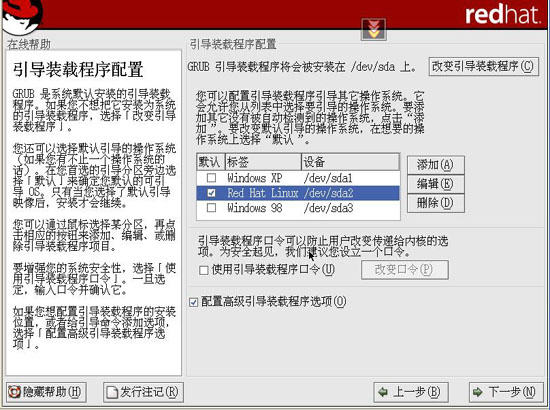Check Windows 98 as default boot entry
Screen dimensions: 550x410
[x=211, y=208]
